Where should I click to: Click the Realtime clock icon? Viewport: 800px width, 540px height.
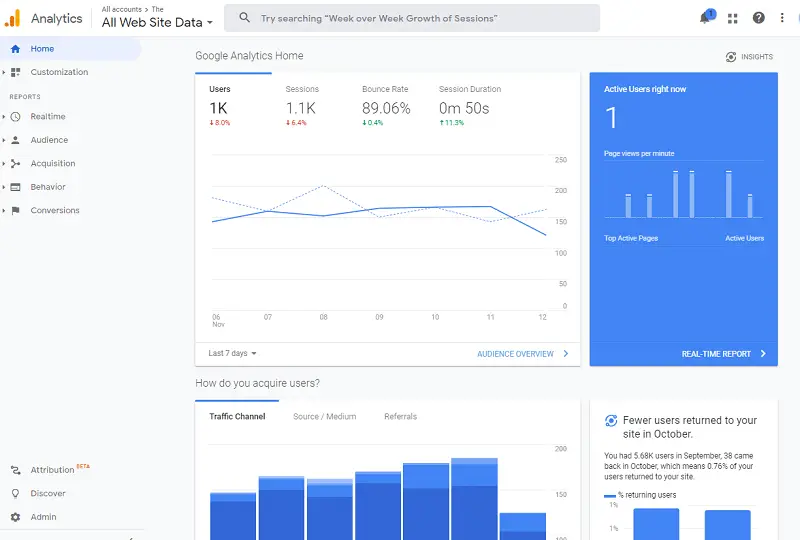click(15, 116)
